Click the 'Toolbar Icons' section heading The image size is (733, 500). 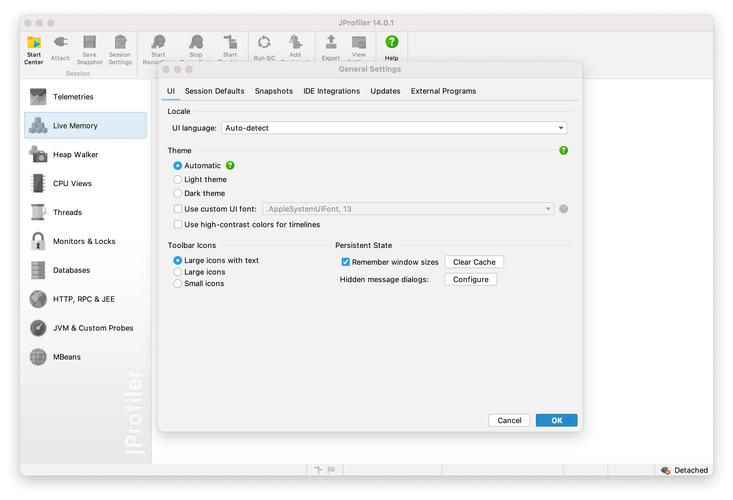192,245
